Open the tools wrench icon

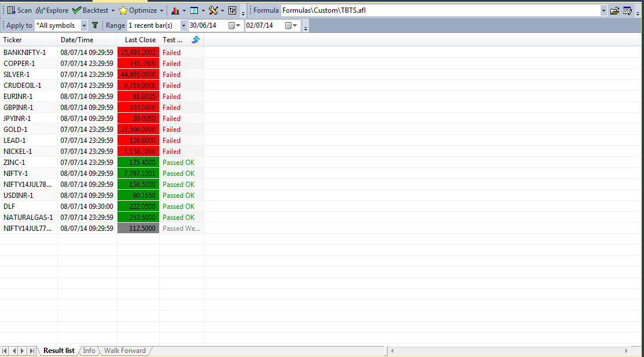coord(213,10)
